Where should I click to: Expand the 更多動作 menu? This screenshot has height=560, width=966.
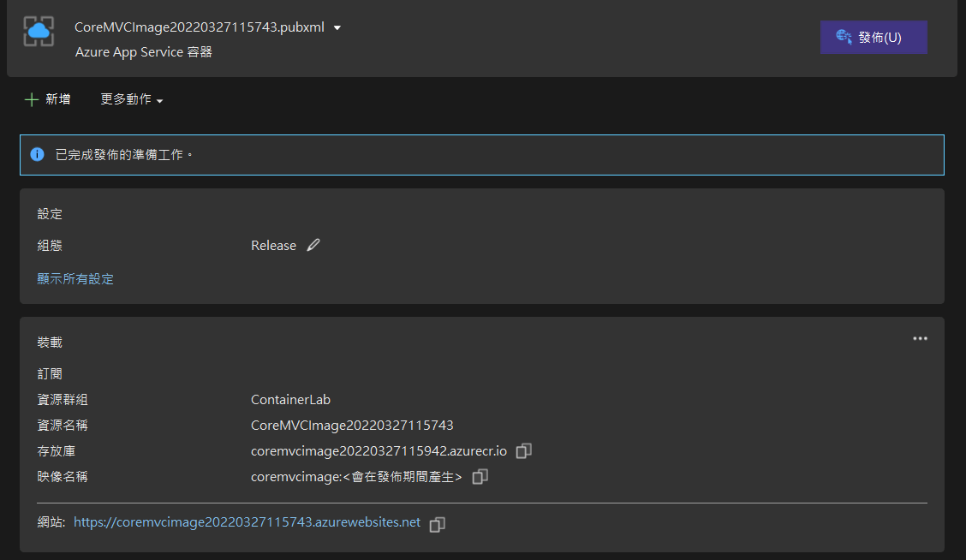click(132, 100)
